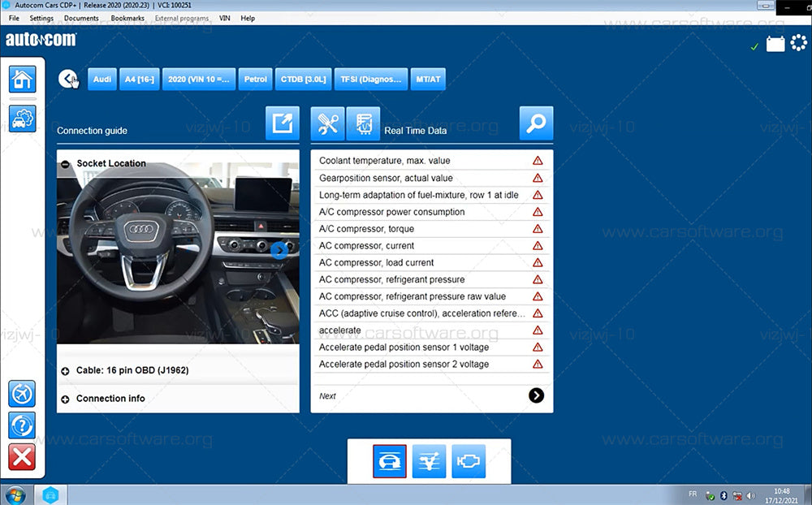
Task: Click warning icon for A/C compressor torque
Action: pos(538,228)
